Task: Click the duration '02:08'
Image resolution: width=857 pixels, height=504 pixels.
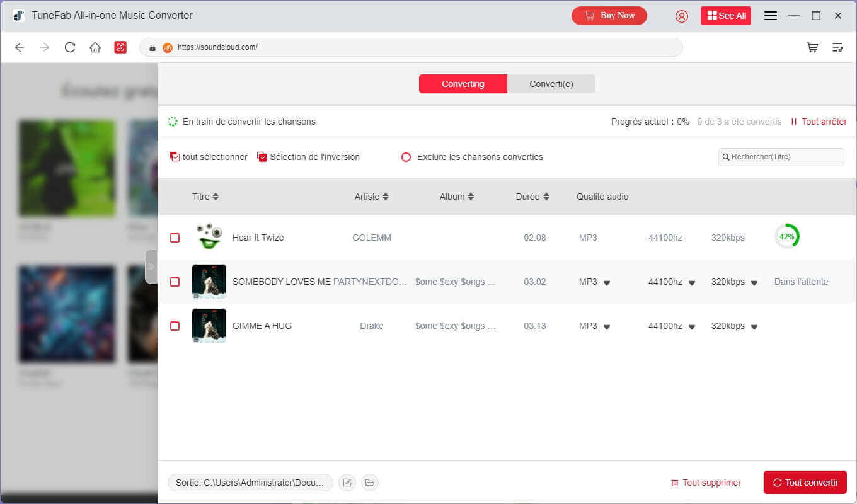Action: pyautogui.click(x=535, y=238)
